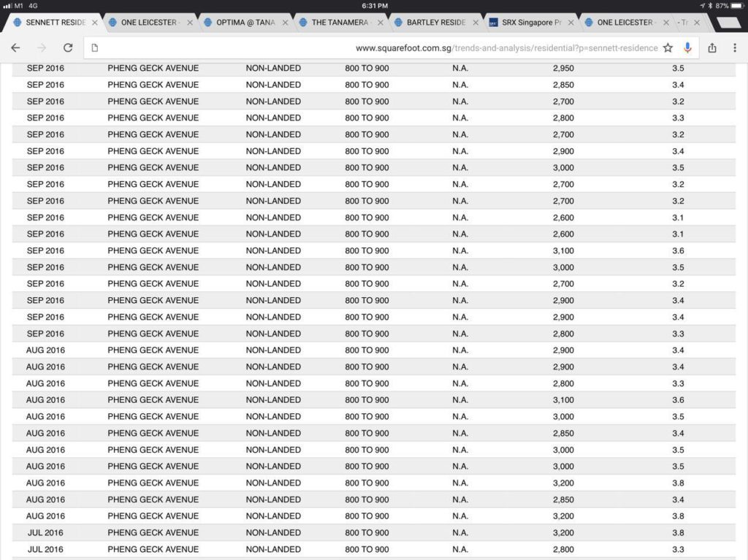
Task: Bookmark this page with the star icon
Action: tap(668, 47)
